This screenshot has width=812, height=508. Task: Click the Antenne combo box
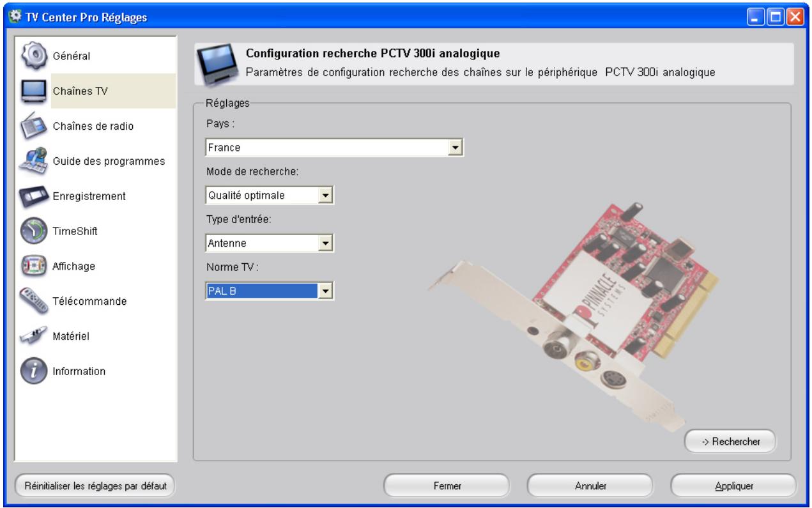coord(270,243)
